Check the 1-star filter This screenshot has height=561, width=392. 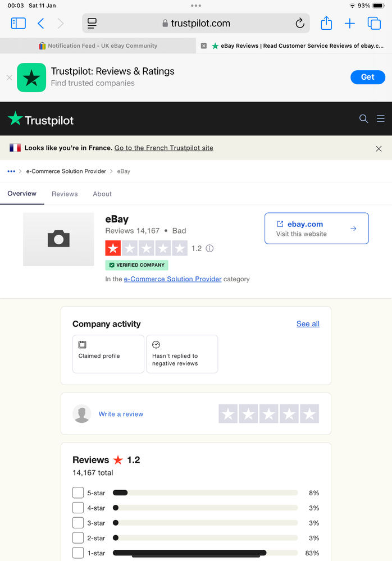(78, 553)
